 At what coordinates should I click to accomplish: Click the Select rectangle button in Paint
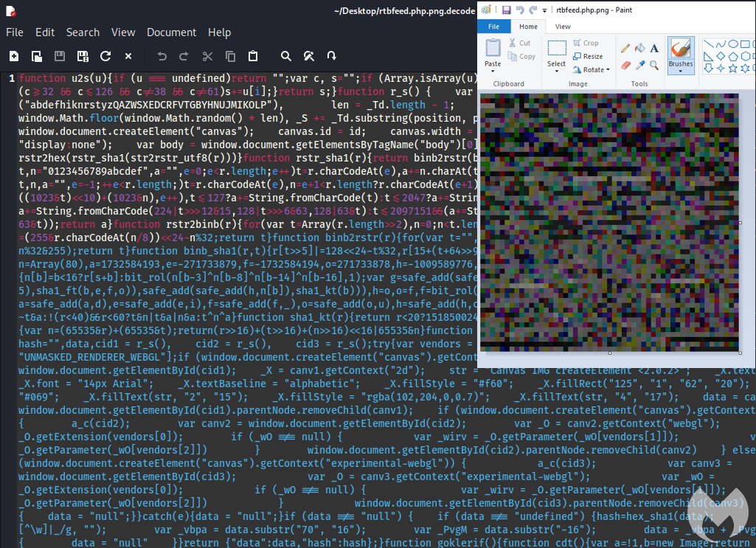pyautogui.click(x=556, y=52)
